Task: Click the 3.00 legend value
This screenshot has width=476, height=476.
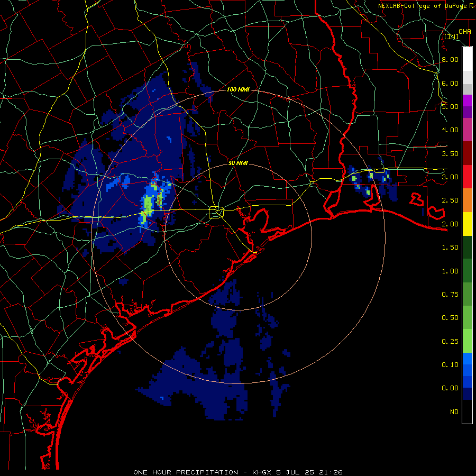Action: [x=450, y=177]
